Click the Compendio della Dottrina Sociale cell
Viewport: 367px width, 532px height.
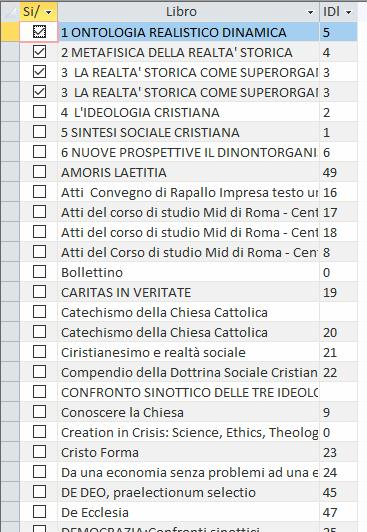pyautogui.click(x=189, y=372)
